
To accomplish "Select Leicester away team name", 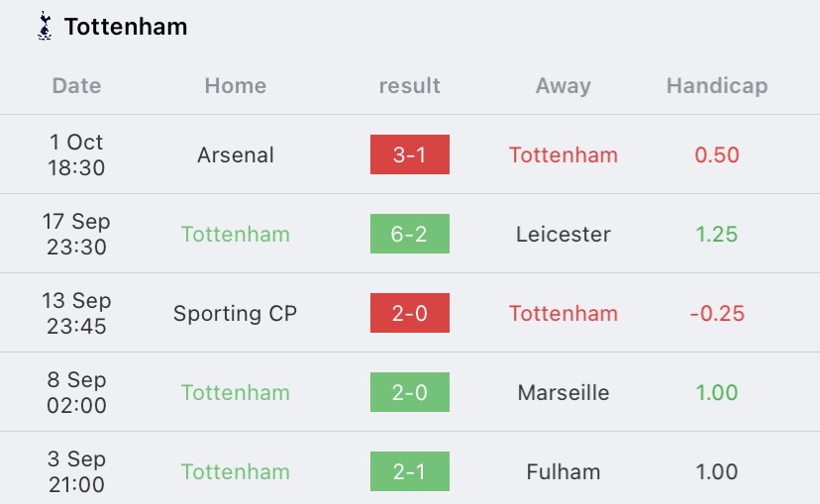I will [564, 235].
